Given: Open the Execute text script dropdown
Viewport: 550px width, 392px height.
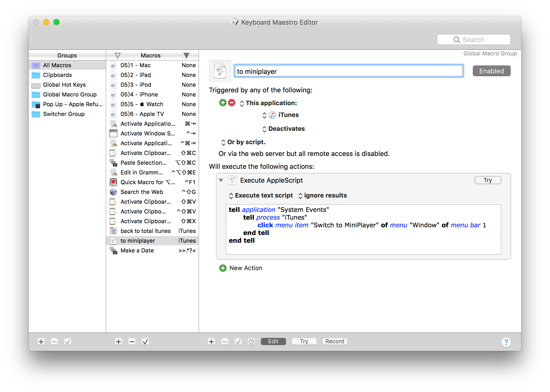Looking at the screenshot, I should click(261, 195).
